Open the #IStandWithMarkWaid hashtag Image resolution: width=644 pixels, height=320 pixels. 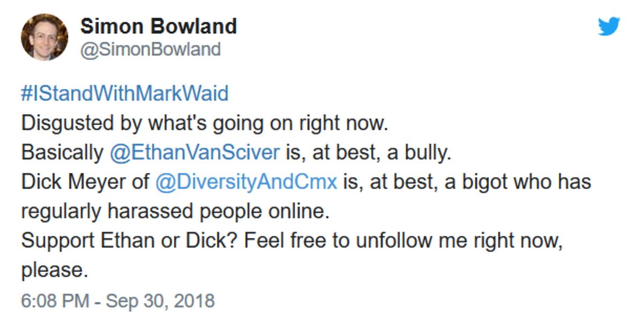125,93
